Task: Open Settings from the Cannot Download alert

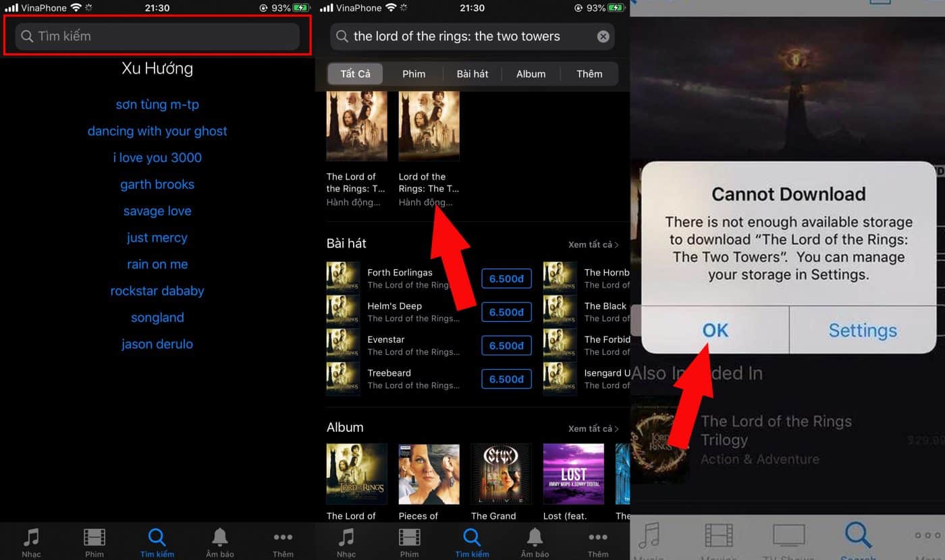Action: [x=863, y=331]
